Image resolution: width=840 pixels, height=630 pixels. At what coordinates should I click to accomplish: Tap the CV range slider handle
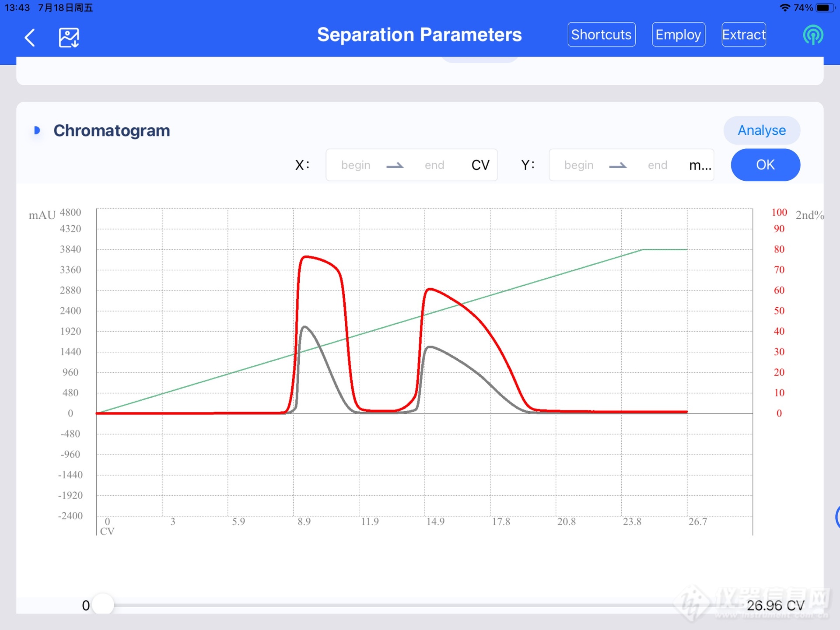(103, 605)
